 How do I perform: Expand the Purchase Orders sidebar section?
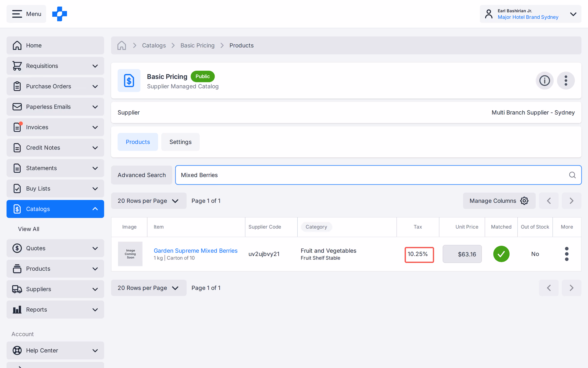(55, 86)
